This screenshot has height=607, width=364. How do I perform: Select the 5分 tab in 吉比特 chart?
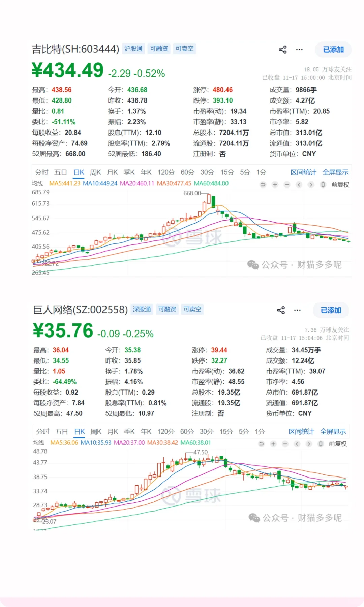coord(245,172)
